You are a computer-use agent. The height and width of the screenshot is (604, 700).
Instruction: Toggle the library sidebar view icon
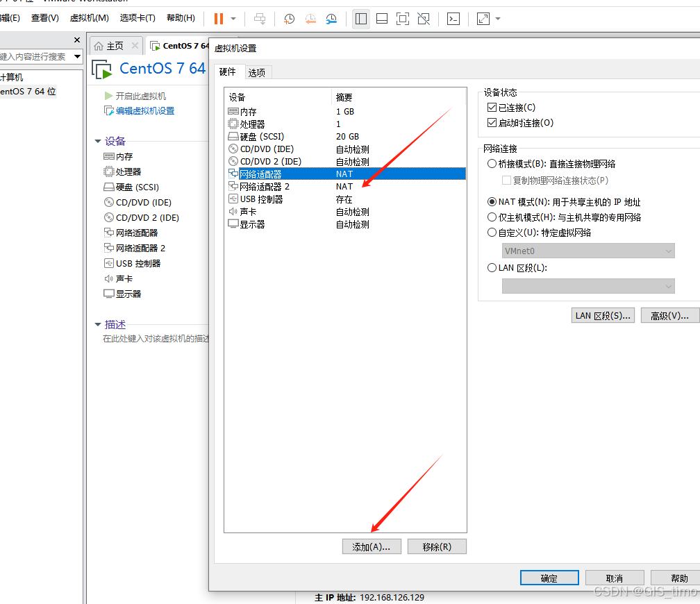click(360, 19)
